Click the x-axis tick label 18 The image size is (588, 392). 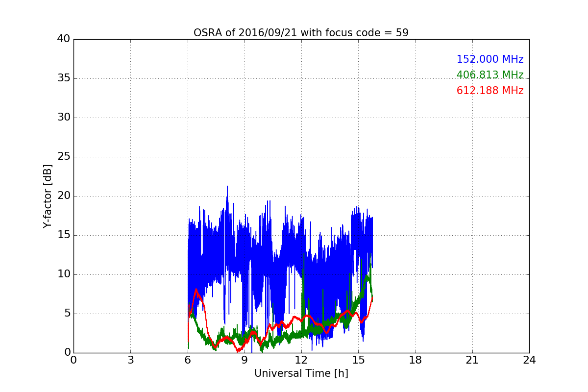pos(416,360)
